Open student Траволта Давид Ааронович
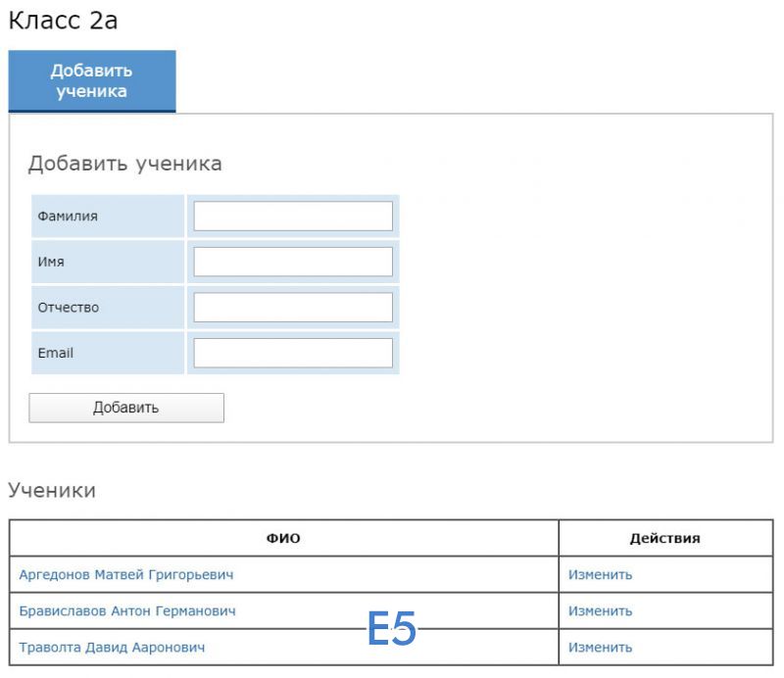Viewport: 784px width, 678px height. 112,648
